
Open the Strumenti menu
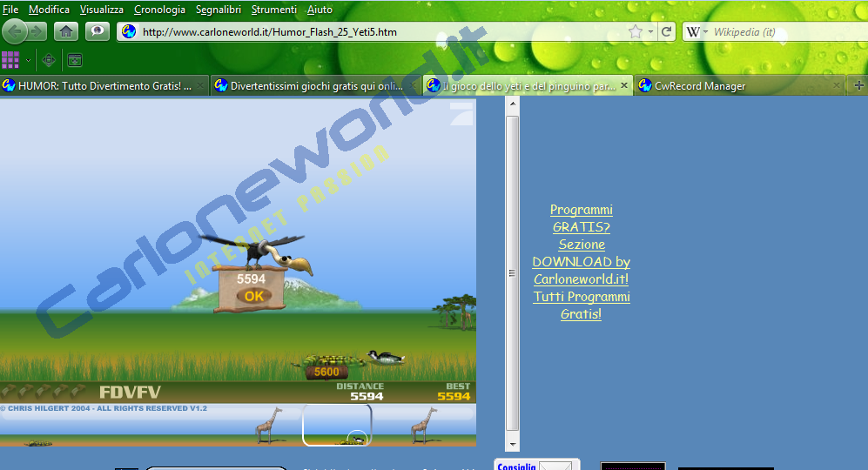274,10
